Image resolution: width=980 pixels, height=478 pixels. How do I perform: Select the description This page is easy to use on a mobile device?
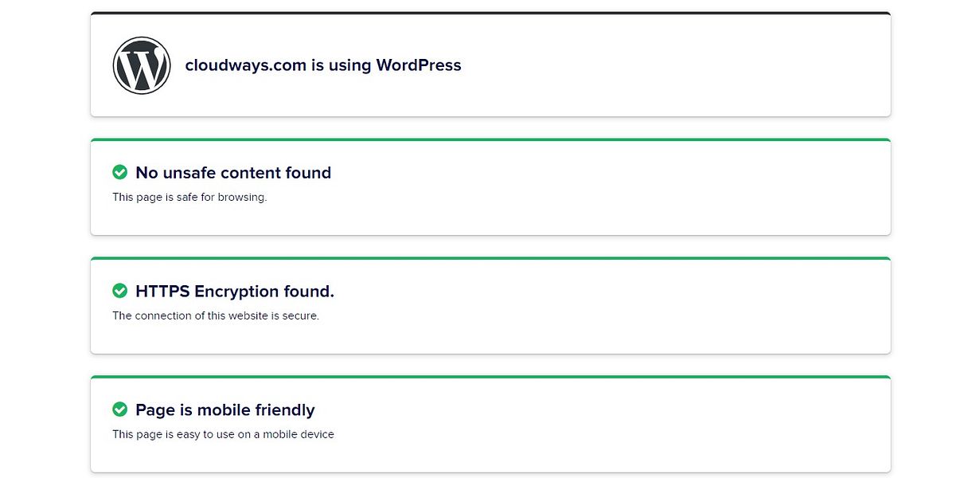(x=223, y=434)
